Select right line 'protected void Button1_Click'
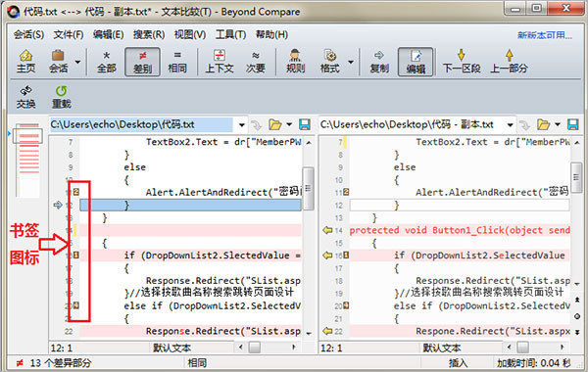 coord(460,230)
